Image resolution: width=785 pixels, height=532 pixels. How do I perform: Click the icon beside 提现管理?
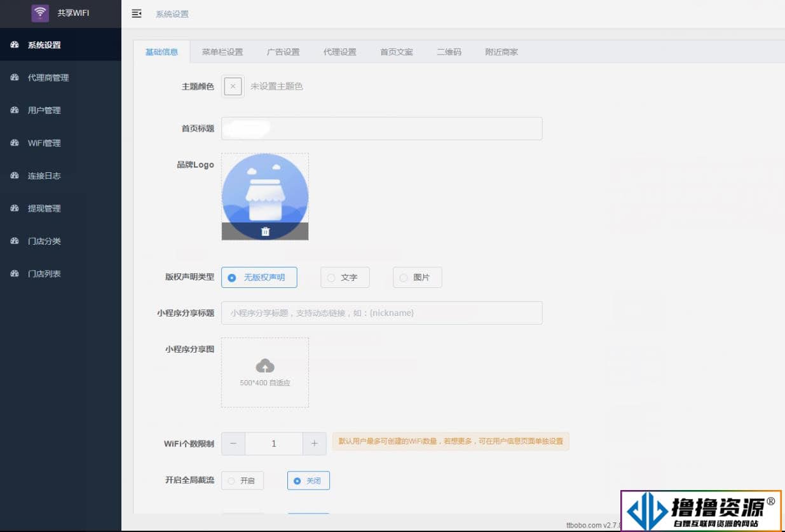pyautogui.click(x=15, y=208)
